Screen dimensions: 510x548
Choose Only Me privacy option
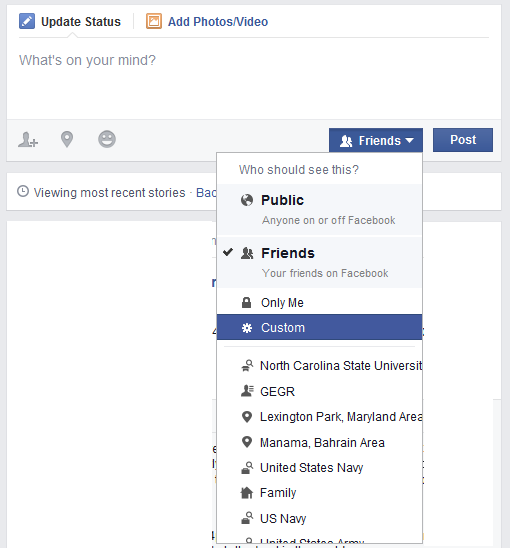point(319,302)
